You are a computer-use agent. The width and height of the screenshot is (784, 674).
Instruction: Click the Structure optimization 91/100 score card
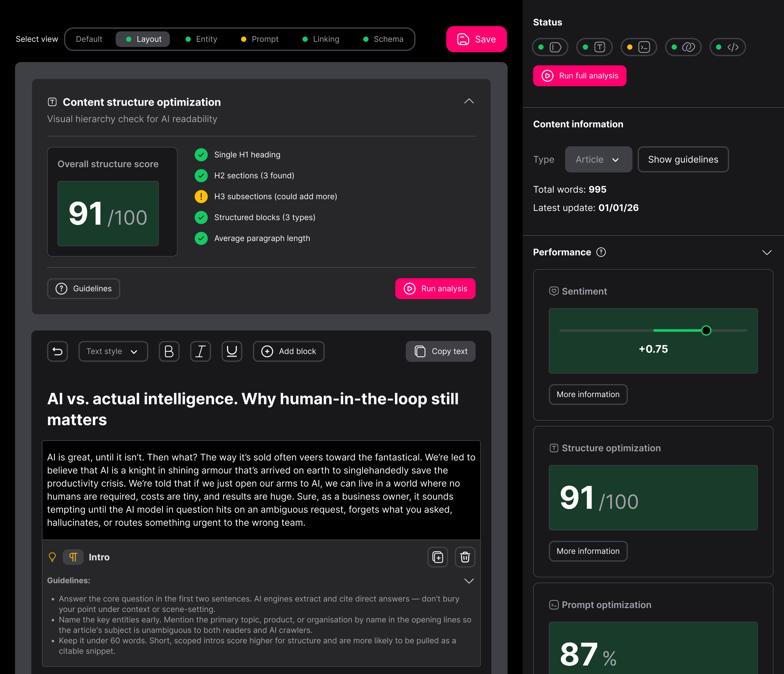(x=653, y=498)
